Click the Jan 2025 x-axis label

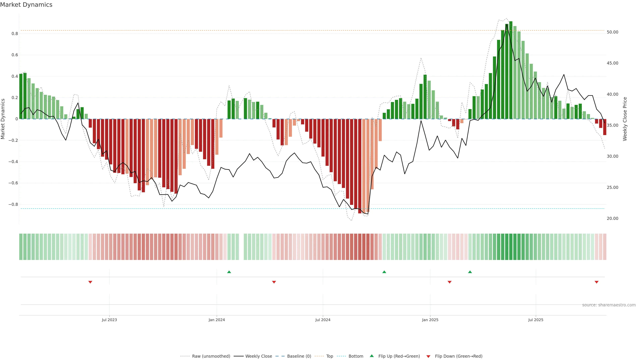point(430,320)
